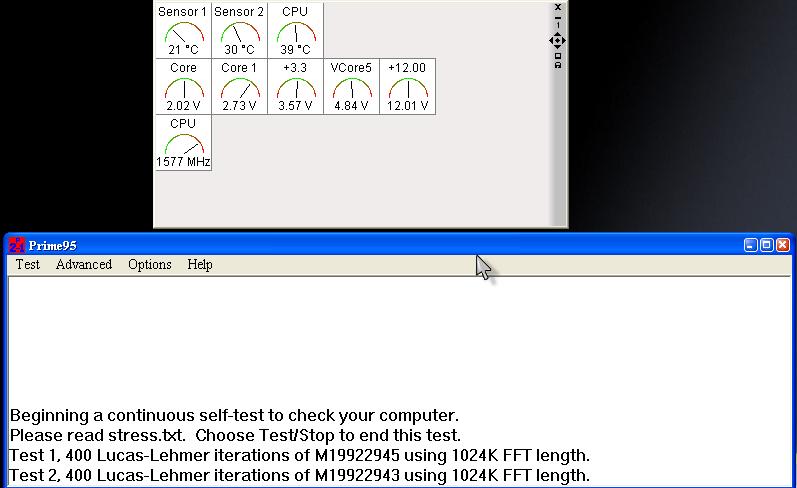
Task: Open the Help menu in Prime95
Action: 200,264
